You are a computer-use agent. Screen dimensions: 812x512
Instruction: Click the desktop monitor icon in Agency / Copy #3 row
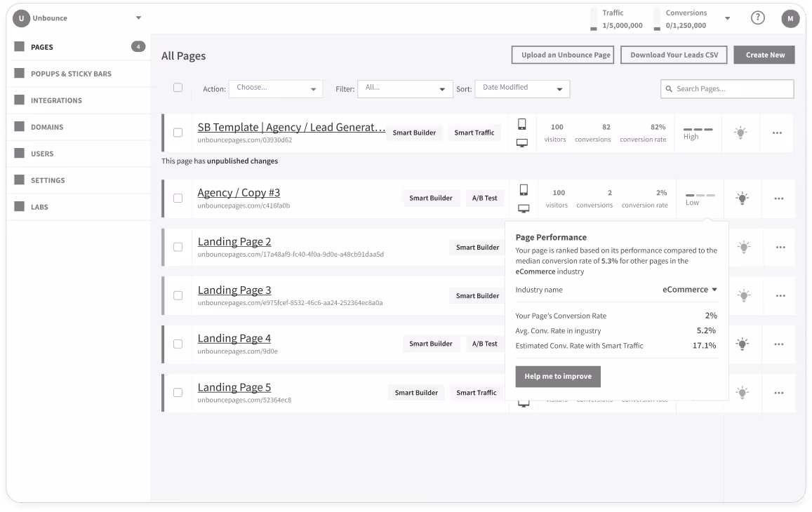(x=524, y=208)
